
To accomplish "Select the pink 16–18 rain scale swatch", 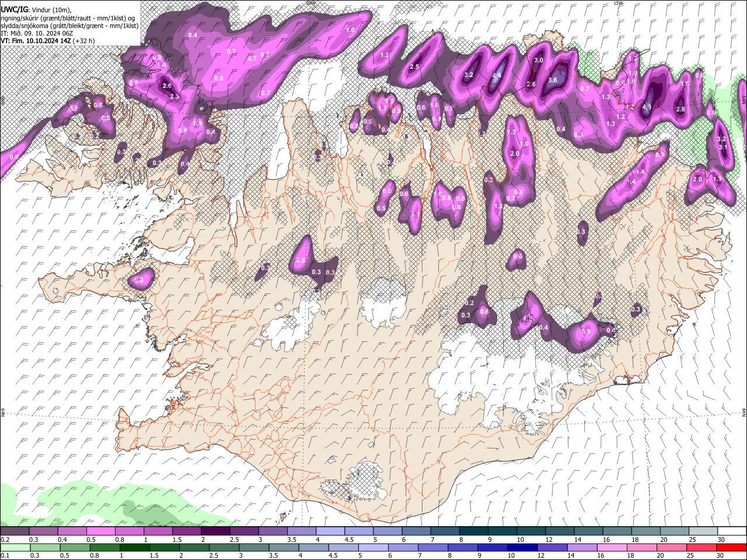I will point(612,547).
